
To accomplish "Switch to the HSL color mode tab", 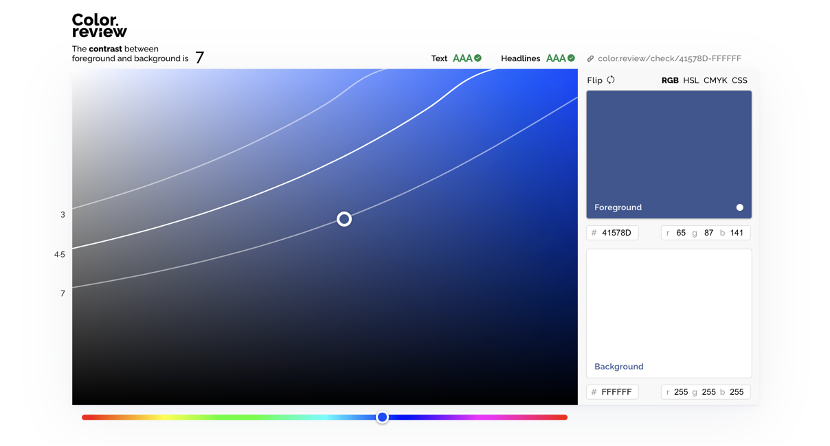I will pyautogui.click(x=691, y=80).
